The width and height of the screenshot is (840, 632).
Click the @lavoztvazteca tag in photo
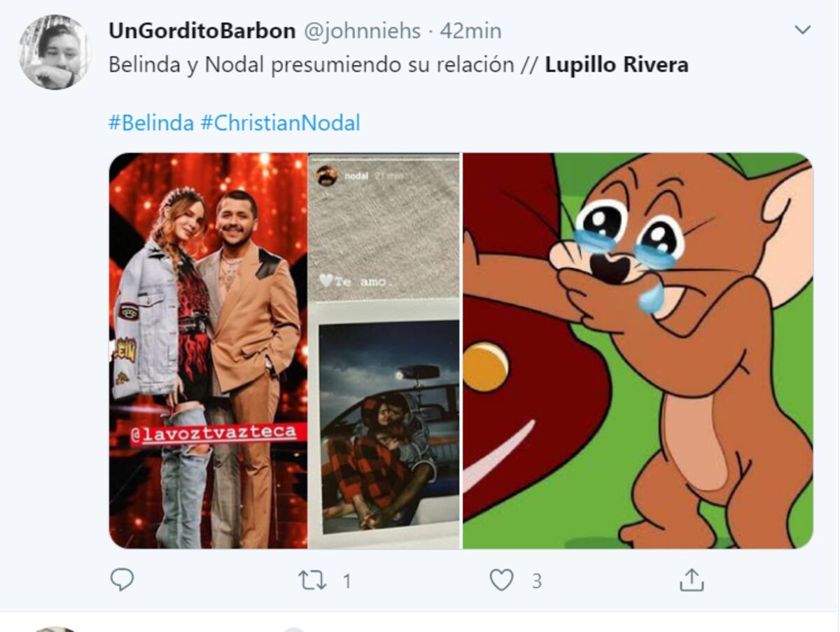[213, 434]
